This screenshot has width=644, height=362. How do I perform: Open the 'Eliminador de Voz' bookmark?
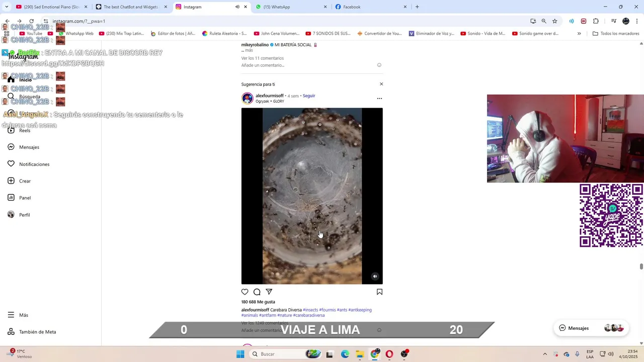click(x=431, y=34)
